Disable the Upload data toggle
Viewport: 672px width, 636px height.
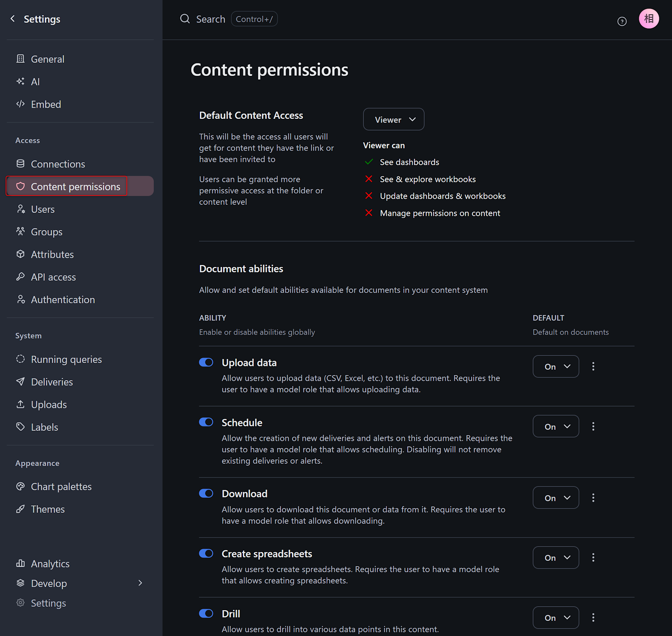206,362
